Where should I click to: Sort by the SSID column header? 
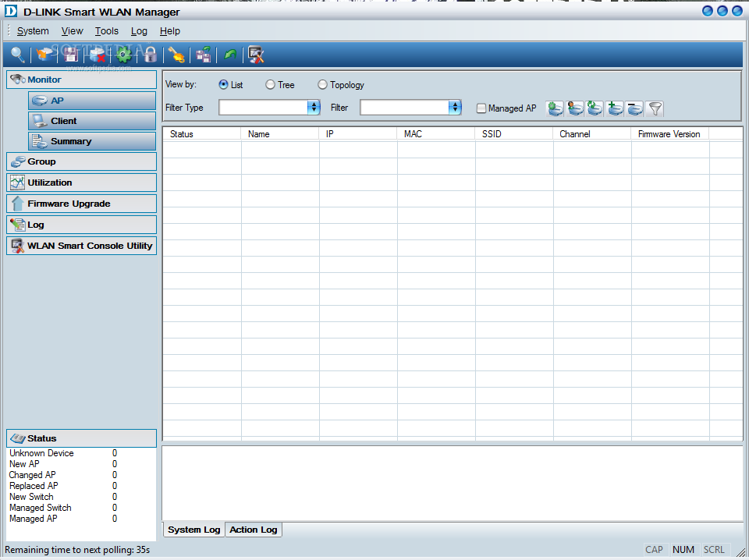pyautogui.click(x=513, y=133)
